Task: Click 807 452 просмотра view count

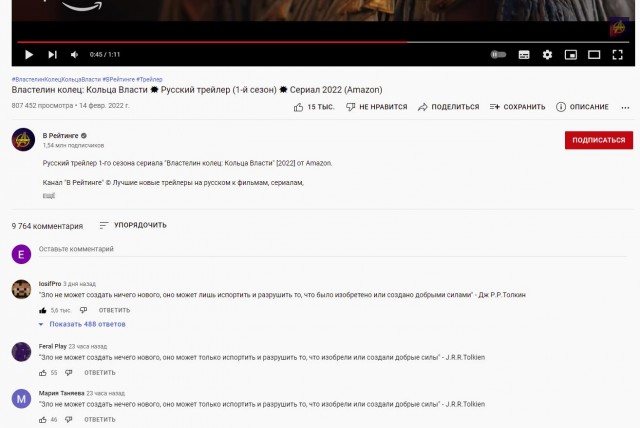Action: 42,105
